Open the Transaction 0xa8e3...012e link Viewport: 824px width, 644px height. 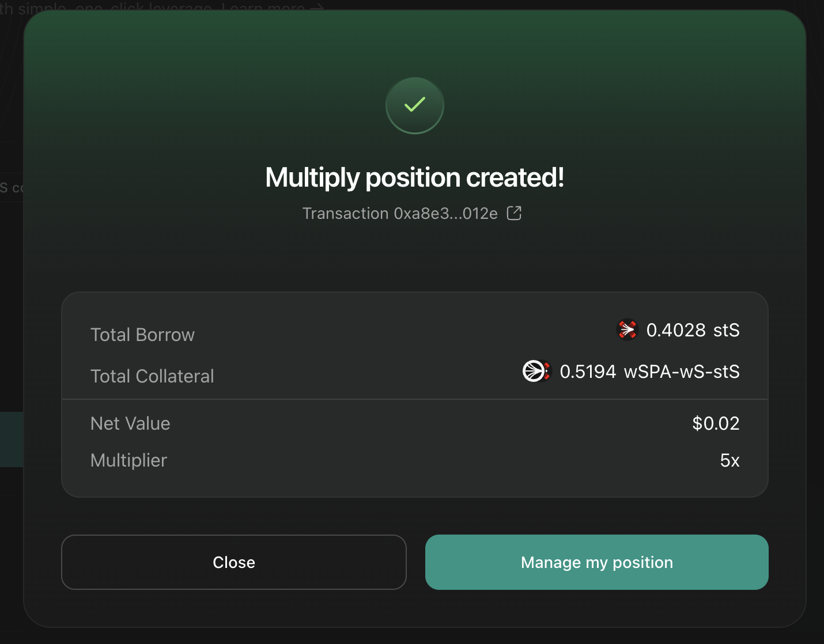(x=400, y=214)
